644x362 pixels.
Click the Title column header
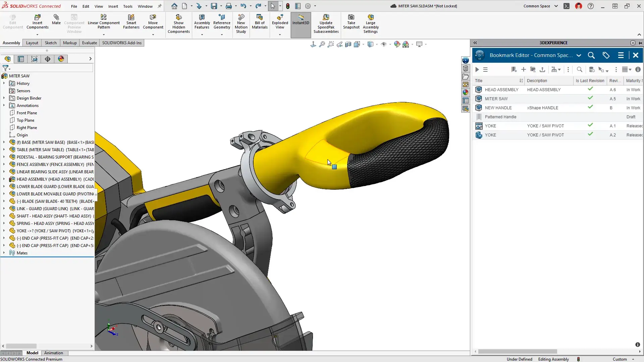point(498,80)
